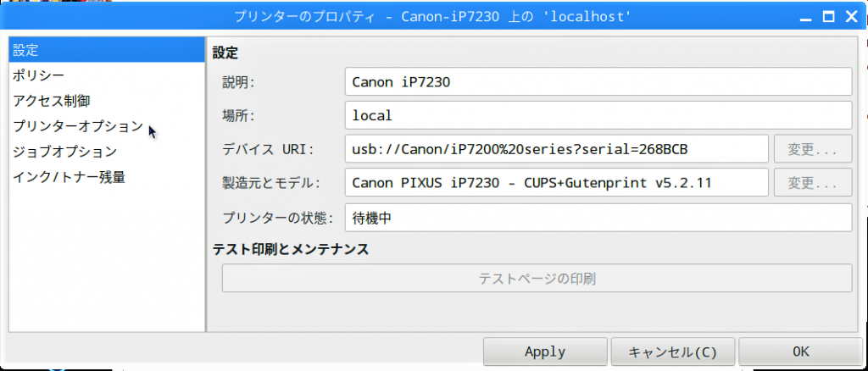
Task: Select the デバイス URI: label
Action: 268,149
